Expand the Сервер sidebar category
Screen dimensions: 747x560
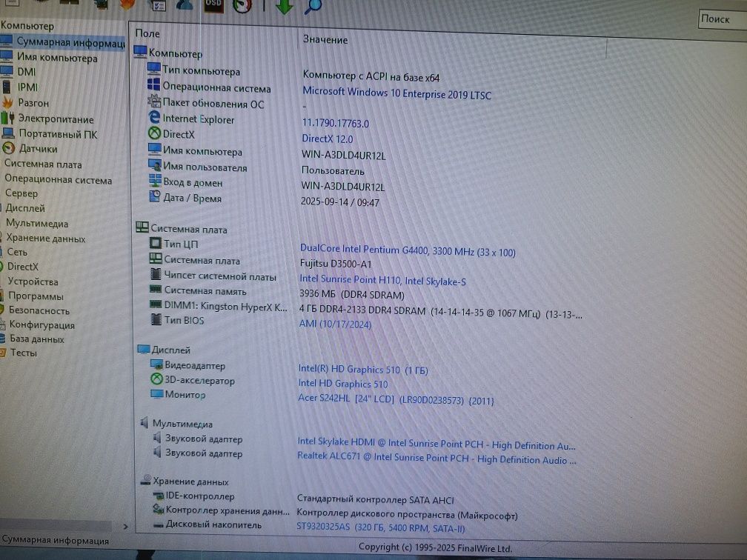[x=21, y=193]
